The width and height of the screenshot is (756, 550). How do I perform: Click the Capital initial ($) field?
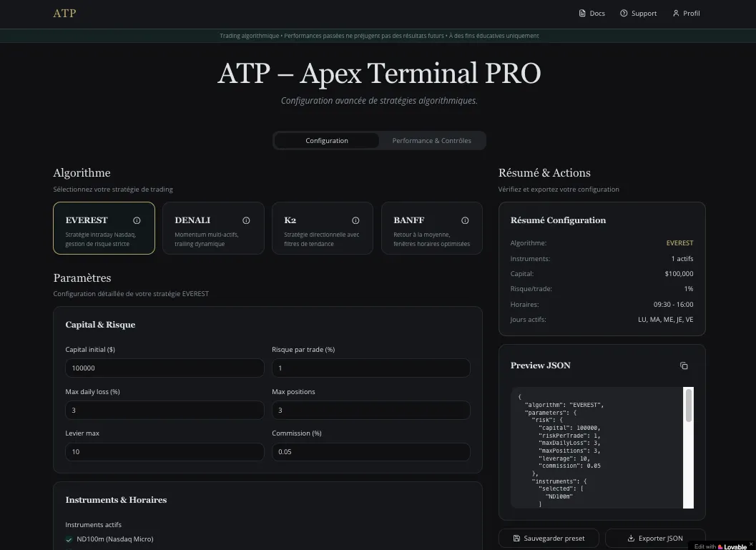pyautogui.click(x=165, y=368)
